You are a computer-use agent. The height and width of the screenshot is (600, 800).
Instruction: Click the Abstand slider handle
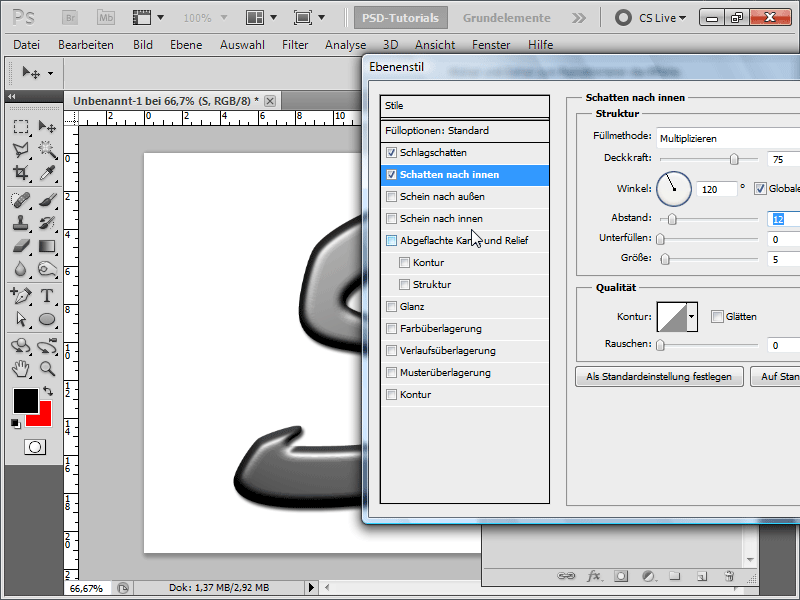point(672,219)
